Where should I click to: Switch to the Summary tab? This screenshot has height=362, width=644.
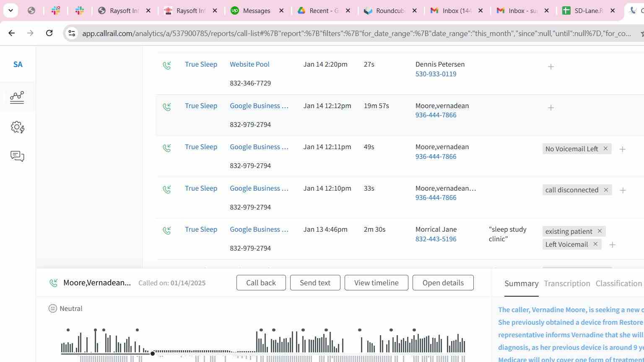point(521,284)
